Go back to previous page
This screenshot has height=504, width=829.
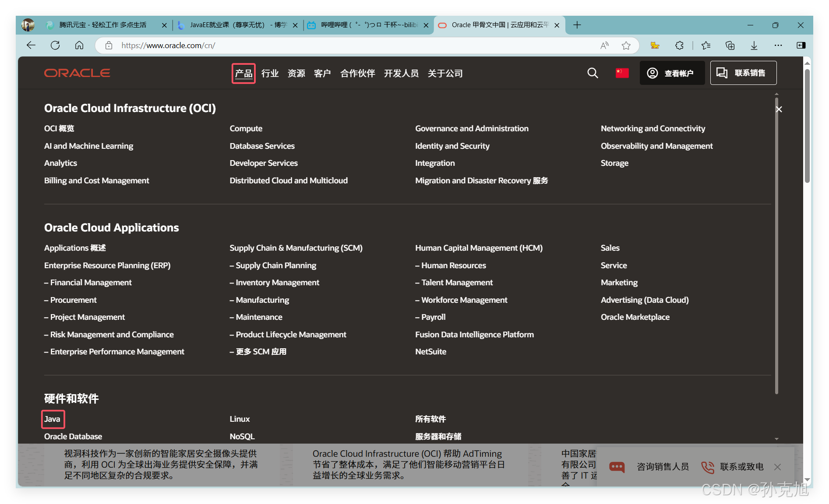point(31,45)
